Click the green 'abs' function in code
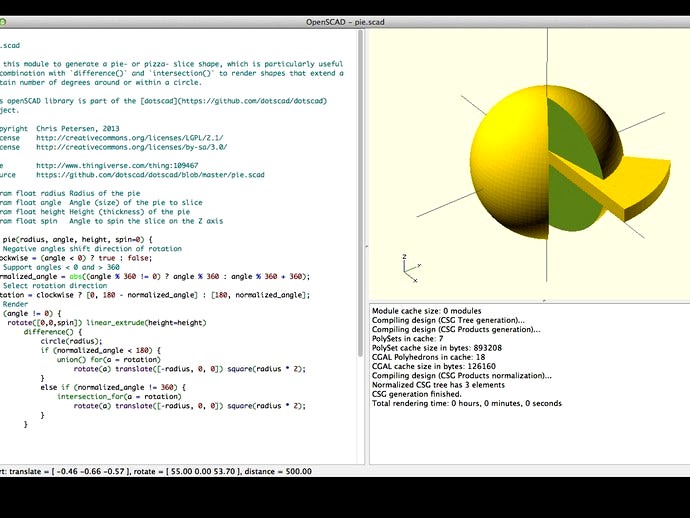The height and width of the screenshot is (518, 690). pyautogui.click(x=76, y=276)
